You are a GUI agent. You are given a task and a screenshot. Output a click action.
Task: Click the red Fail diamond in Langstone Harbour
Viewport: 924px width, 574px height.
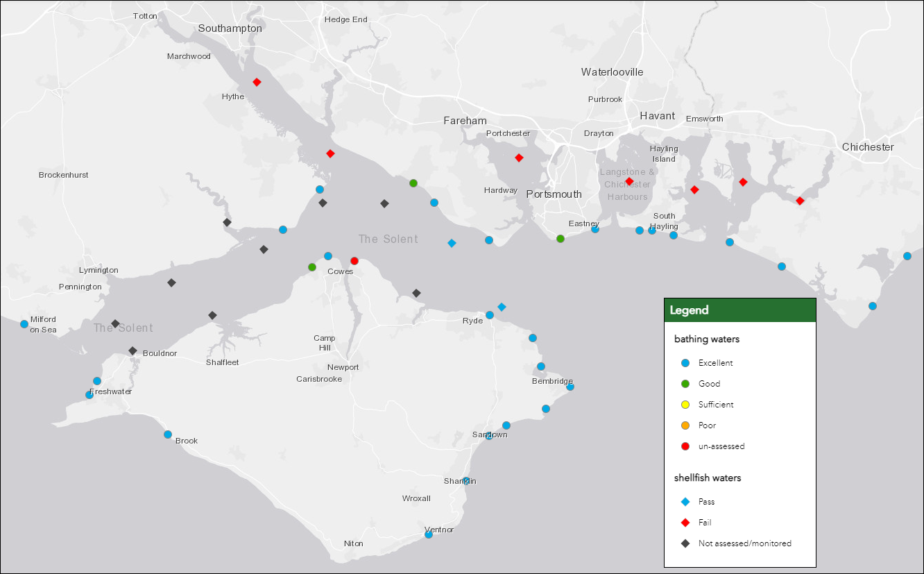coord(629,182)
